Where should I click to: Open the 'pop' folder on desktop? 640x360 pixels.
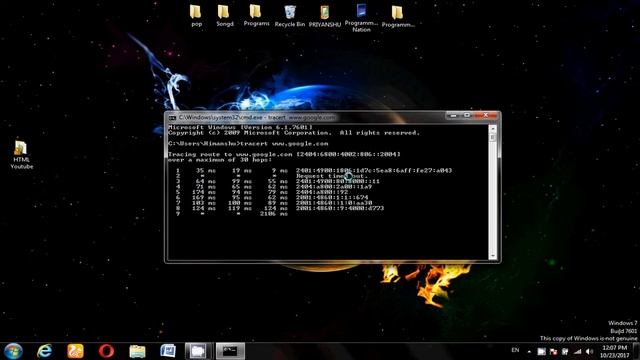point(196,16)
